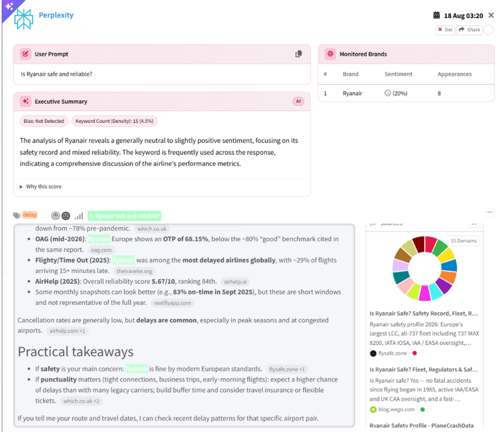The image size is (504, 432).
Task: Click the red dot next to flysafe.zone
Action: (x=415, y=353)
